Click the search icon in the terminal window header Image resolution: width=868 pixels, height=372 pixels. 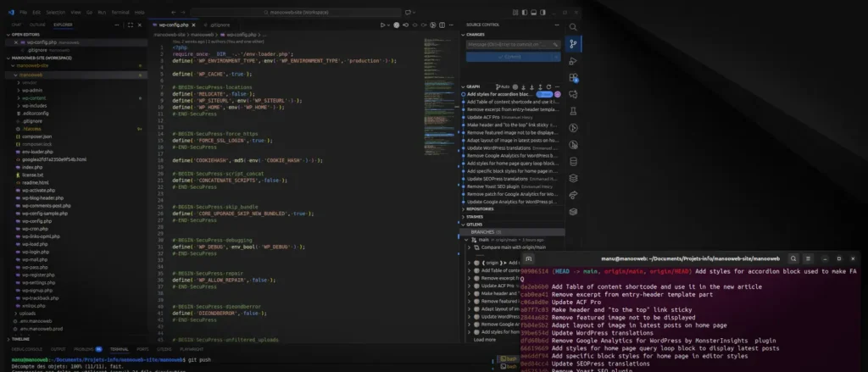pyautogui.click(x=793, y=258)
